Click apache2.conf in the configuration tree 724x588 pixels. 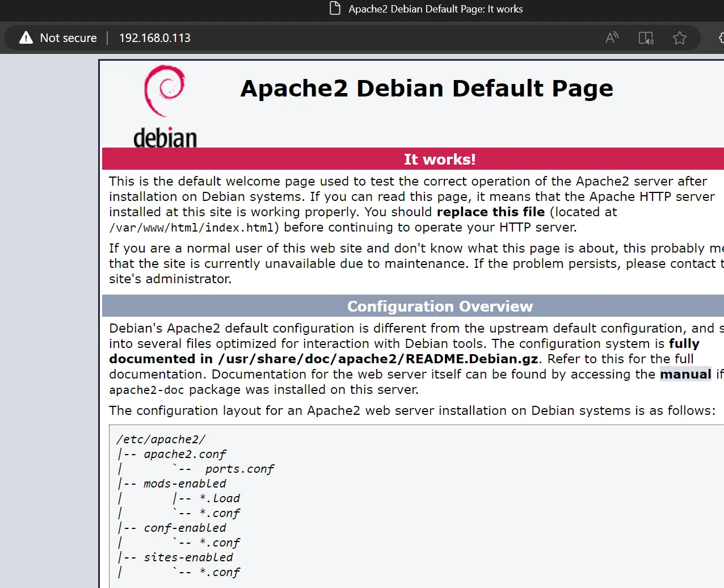pos(185,454)
